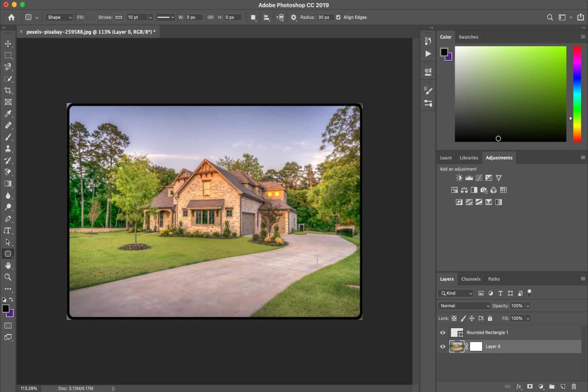This screenshot has height=392, width=588.
Task: Select the Adjustments panel tab
Action: [x=499, y=157]
